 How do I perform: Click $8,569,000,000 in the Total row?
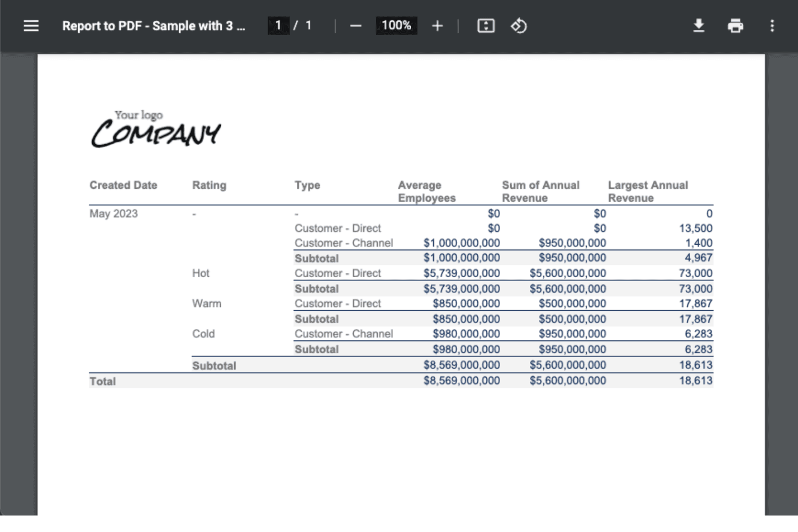pyautogui.click(x=462, y=381)
